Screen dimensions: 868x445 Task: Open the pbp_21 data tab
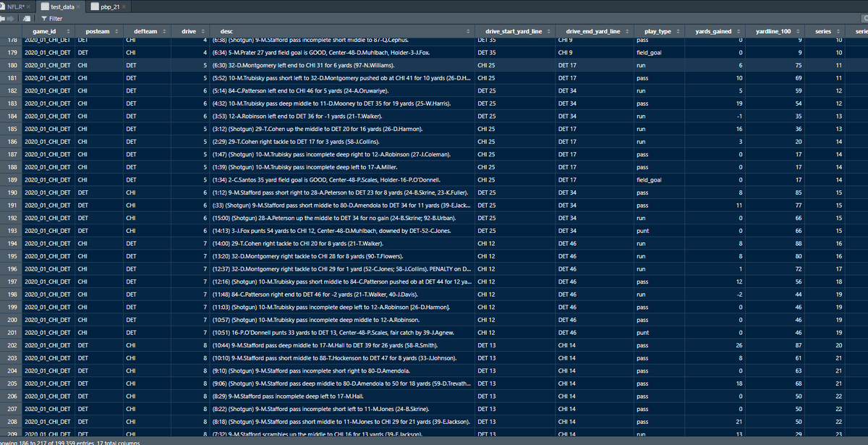(x=109, y=7)
